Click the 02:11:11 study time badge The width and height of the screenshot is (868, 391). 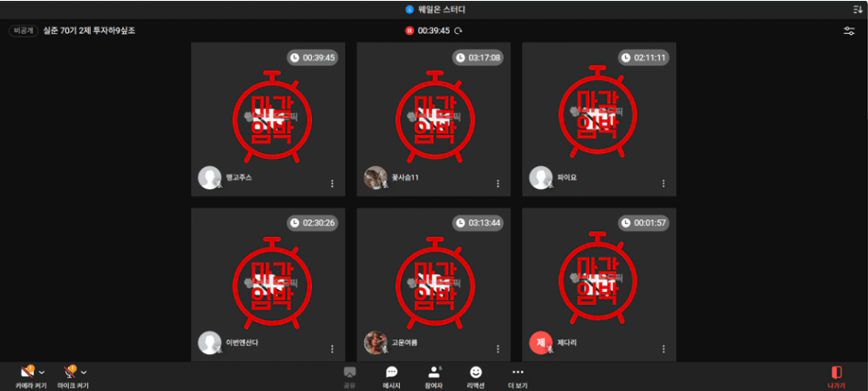coord(643,58)
